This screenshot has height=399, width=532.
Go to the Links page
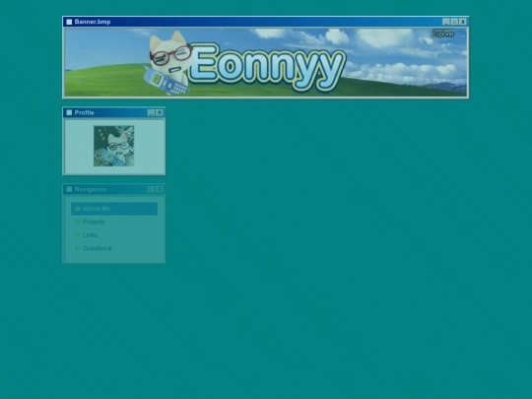(114, 234)
